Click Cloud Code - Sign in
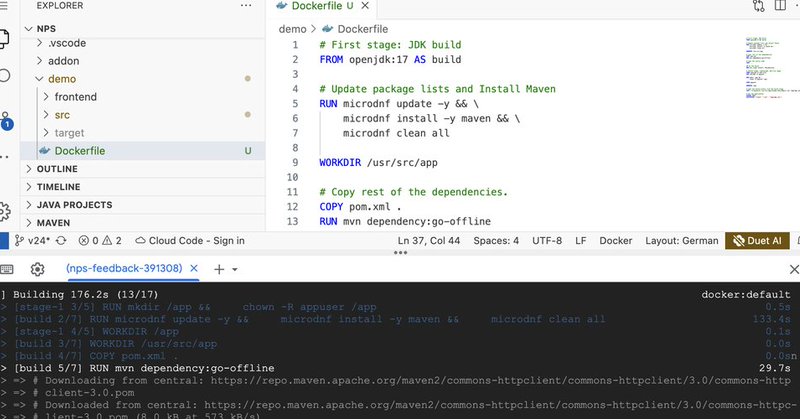The height and width of the screenshot is (419, 800). (190, 240)
